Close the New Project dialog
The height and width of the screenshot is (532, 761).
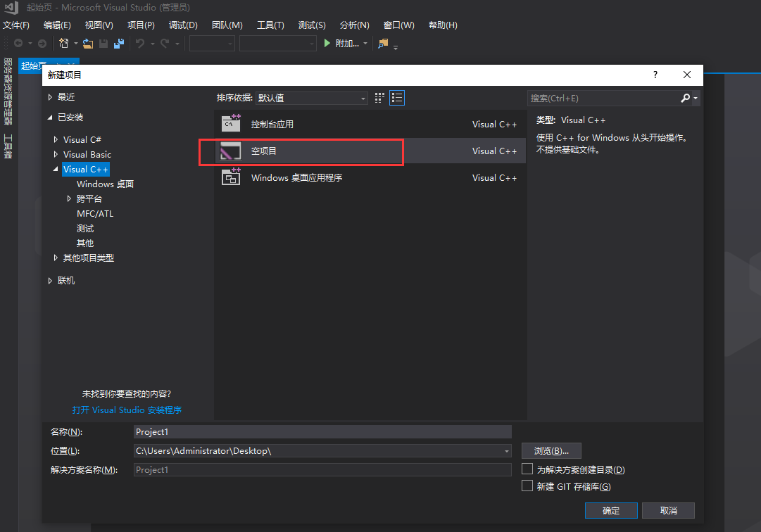click(x=687, y=75)
